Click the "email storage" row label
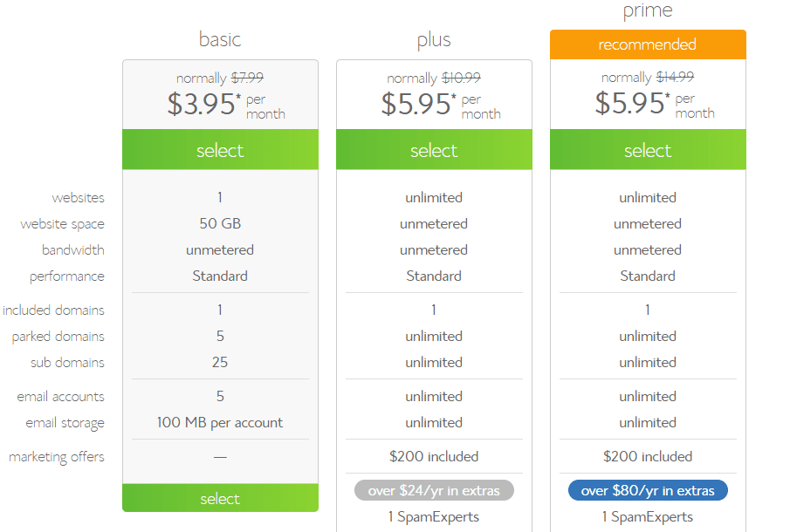 point(65,423)
